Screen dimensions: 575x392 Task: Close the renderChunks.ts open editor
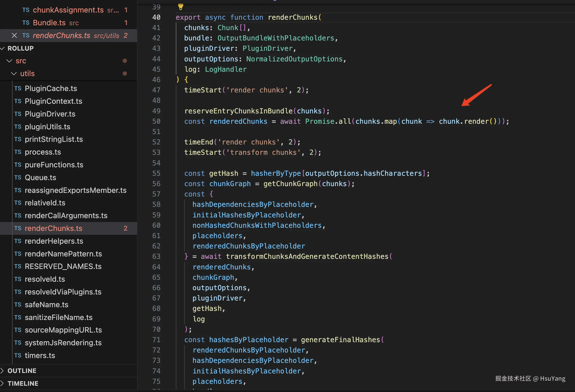pyautogui.click(x=14, y=36)
